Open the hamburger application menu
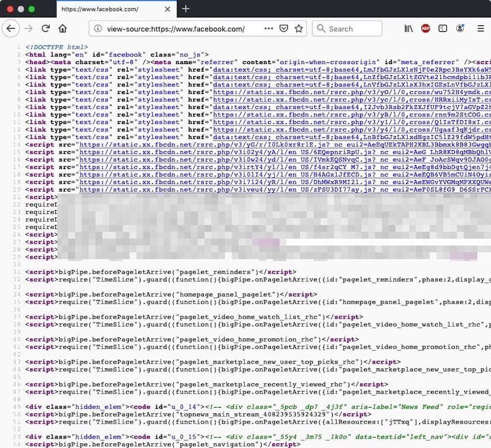491x448 pixels. coord(481,29)
